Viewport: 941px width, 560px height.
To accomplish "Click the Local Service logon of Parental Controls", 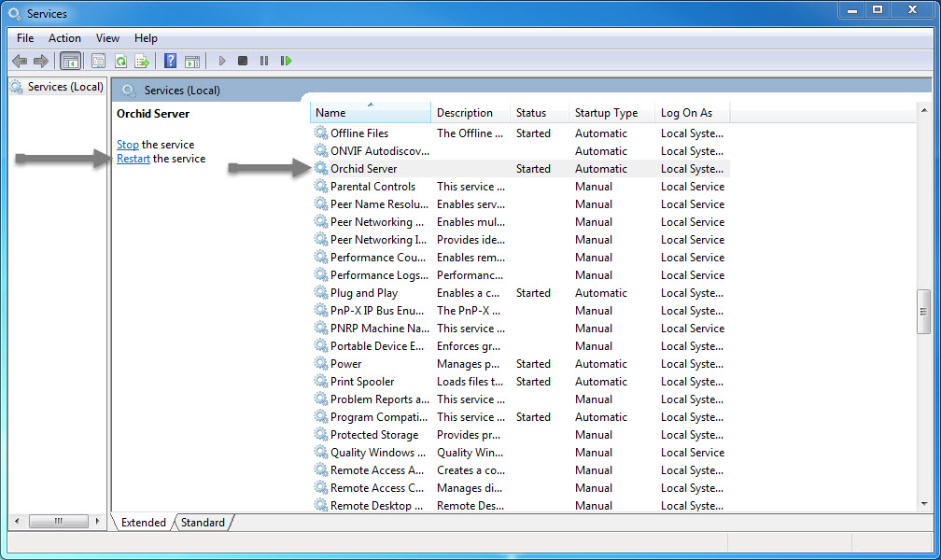I will pos(693,187).
